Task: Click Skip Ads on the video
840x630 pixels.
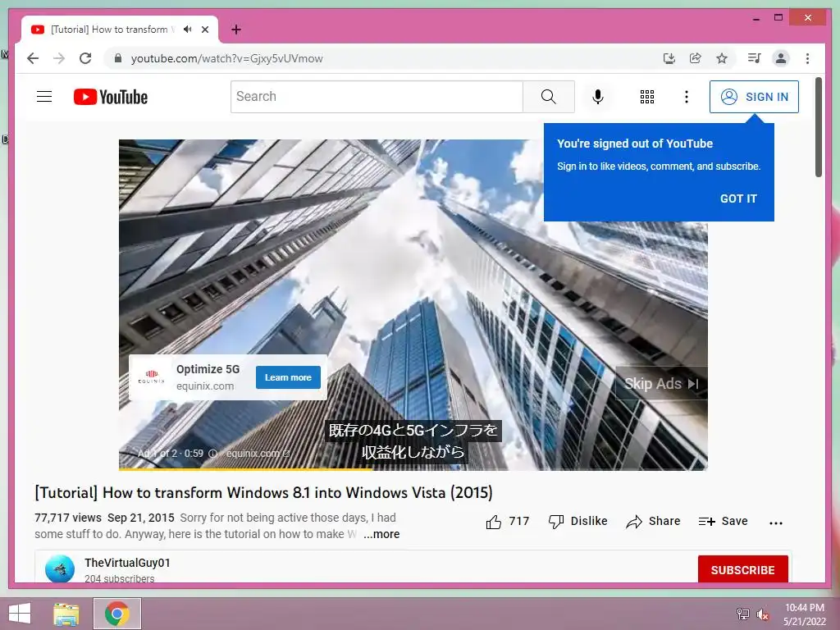Action: pos(662,384)
